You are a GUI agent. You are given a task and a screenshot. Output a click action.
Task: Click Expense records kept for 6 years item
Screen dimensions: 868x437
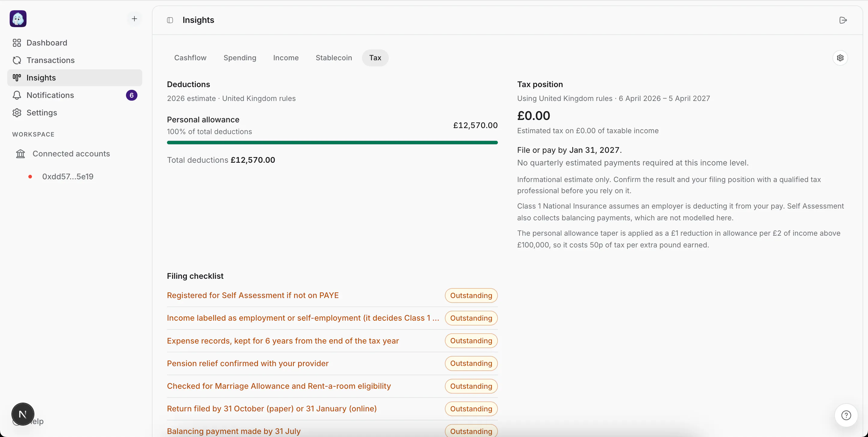tap(283, 341)
